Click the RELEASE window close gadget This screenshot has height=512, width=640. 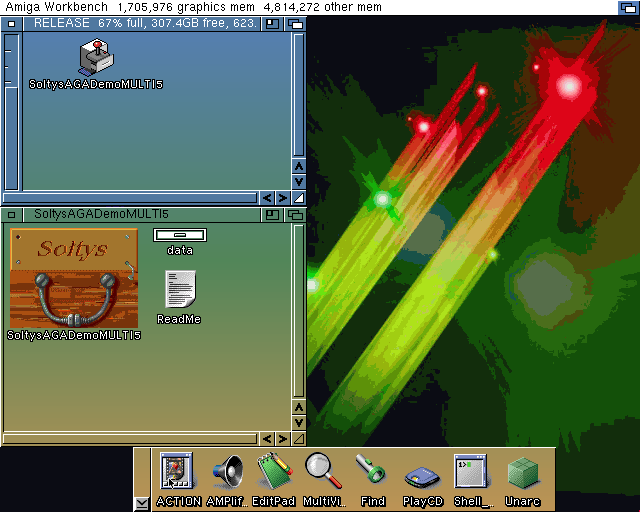(11, 24)
